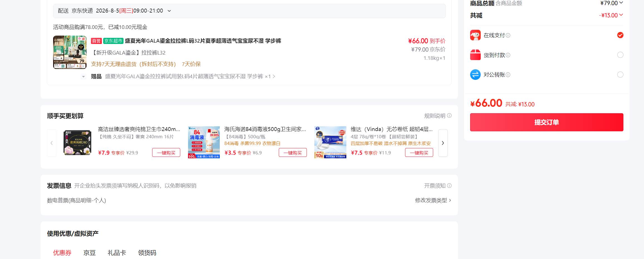The height and width of the screenshot is (259, 644).
Task: Open the 84消毒液 product image
Action: click(204, 142)
